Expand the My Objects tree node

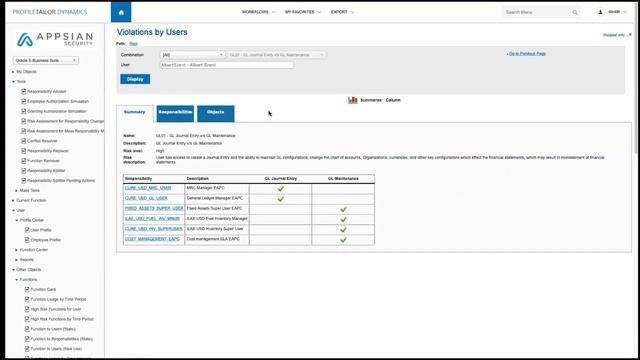pos(13,72)
